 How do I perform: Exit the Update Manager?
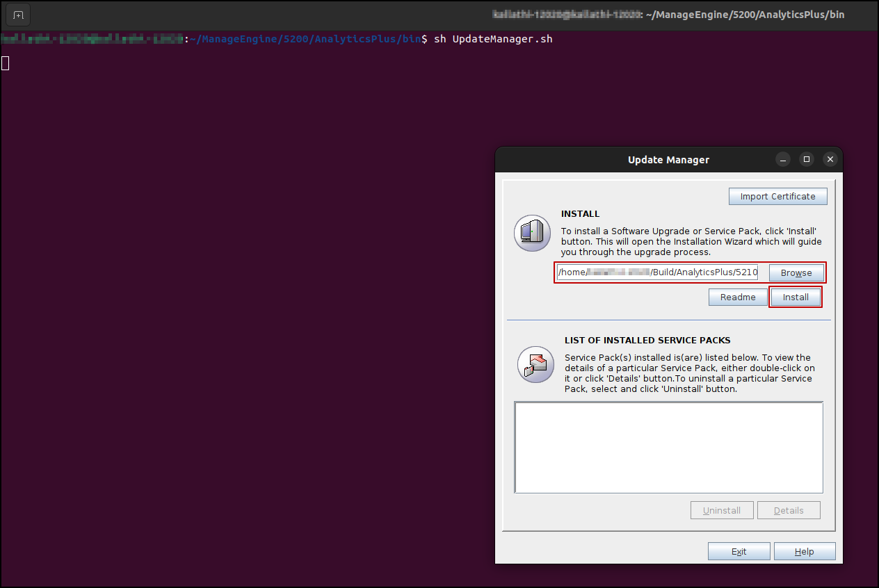click(x=739, y=550)
